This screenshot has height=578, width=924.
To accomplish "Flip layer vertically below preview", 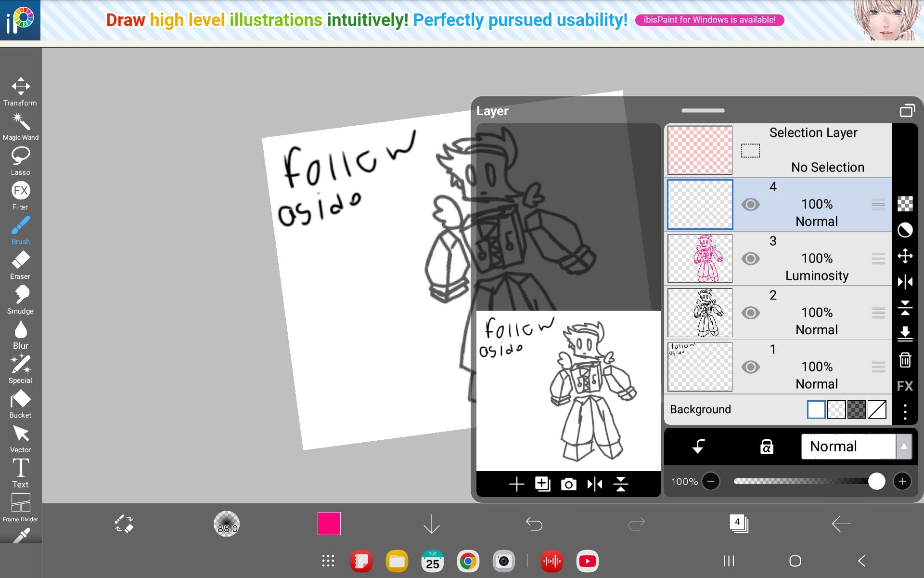I will coord(621,484).
